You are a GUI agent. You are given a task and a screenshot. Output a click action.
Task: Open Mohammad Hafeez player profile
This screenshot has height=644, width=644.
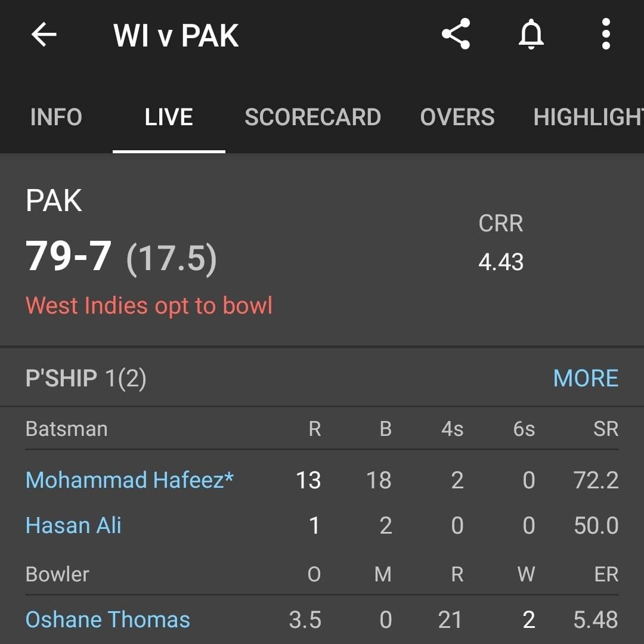click(129, 479)
